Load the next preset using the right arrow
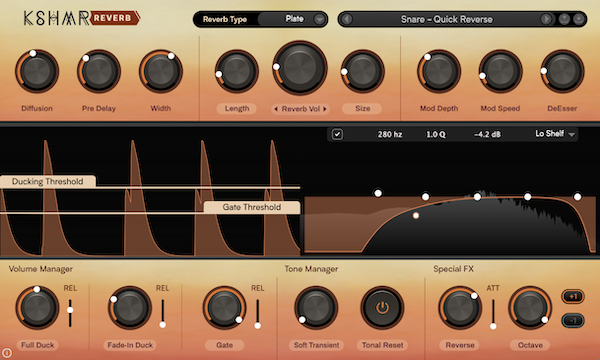This screenshot has height=360, width=600. pyautogui.click(x=546, y=19)
